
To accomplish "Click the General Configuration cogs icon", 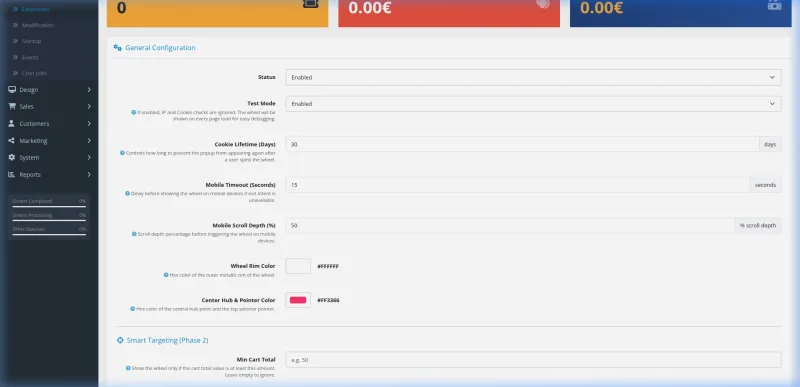I will click(117, 48).
